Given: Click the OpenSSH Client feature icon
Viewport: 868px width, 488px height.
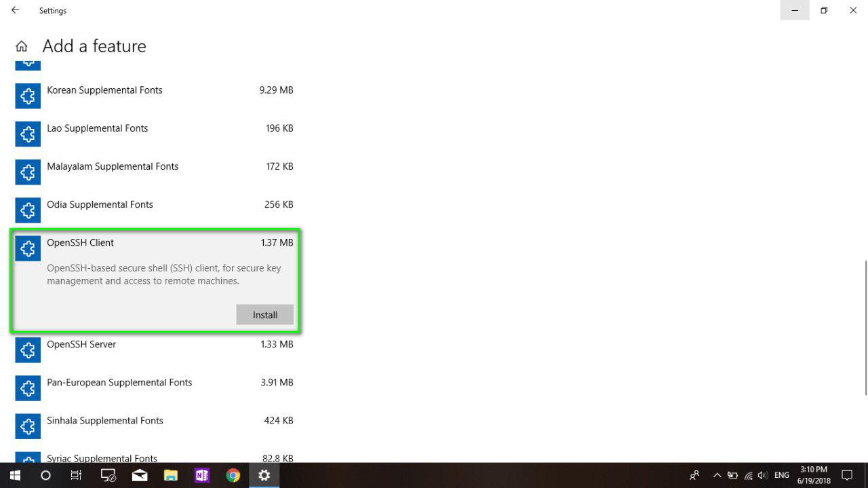Looking at the screenshot, I should coord(28,248).
